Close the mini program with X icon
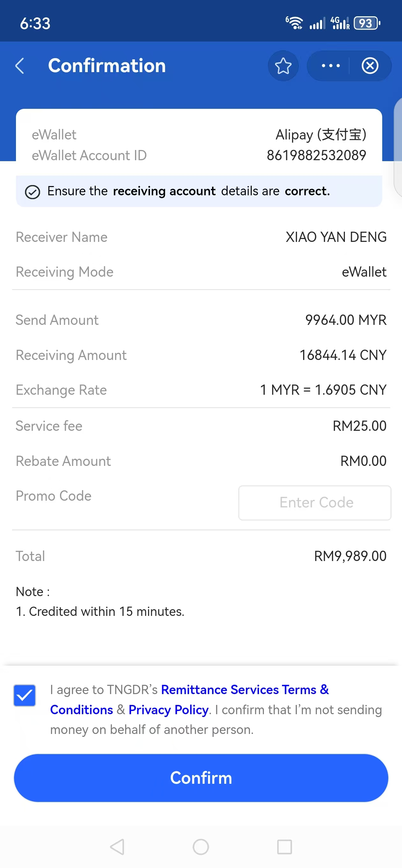This screenshot has height=868, width=402. (x=370, y=66)
